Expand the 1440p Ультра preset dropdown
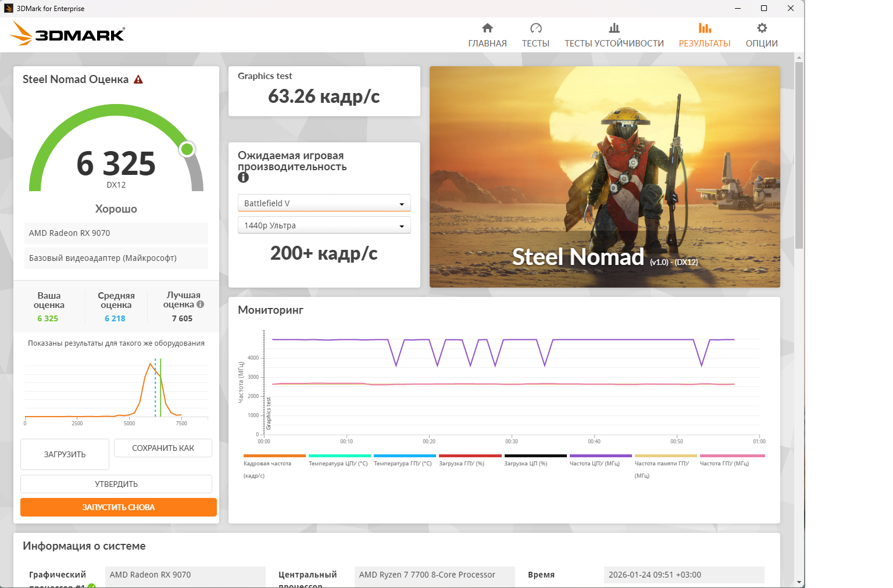893x588 pixels. [x=324, y=225]
